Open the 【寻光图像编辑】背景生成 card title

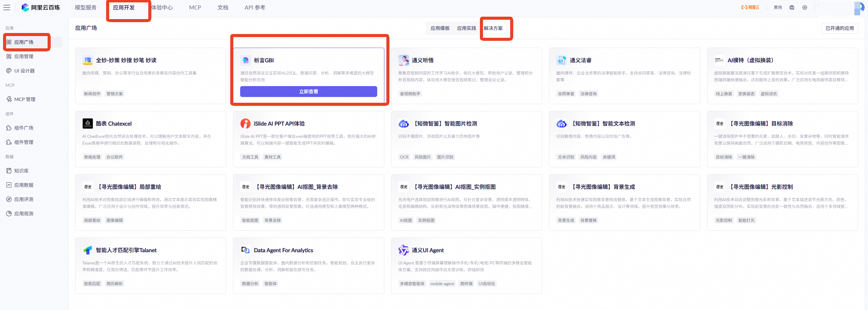[602, 187]
